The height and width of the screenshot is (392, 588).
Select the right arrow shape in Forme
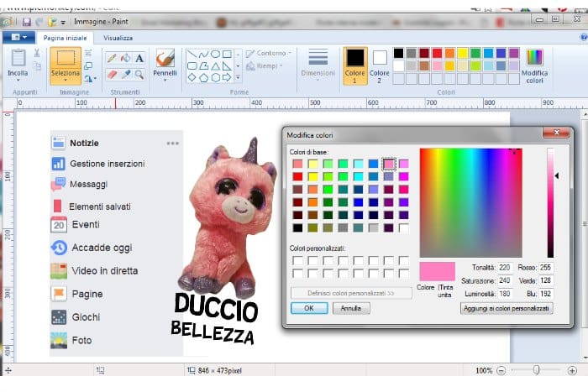(x=227, y=78)
